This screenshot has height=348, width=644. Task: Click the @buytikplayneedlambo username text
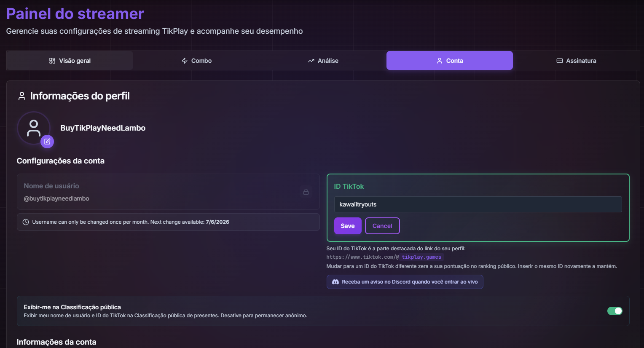point(56,198)
